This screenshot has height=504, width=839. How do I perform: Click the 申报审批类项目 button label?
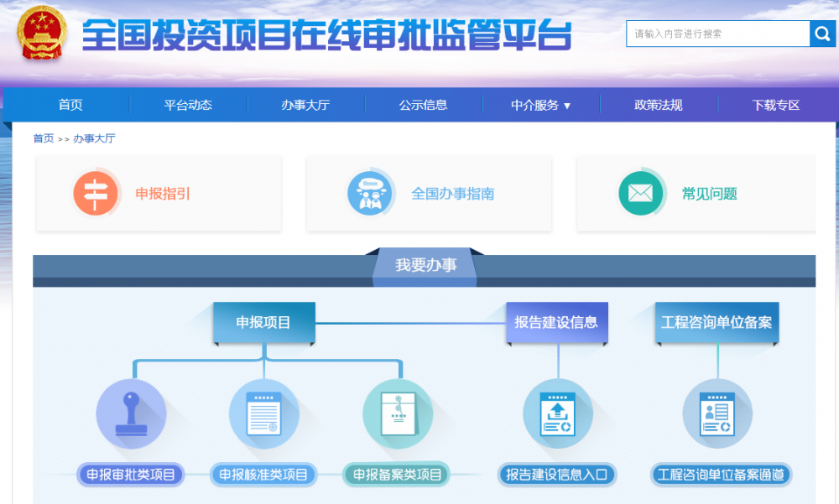click(x=130, y=475)
